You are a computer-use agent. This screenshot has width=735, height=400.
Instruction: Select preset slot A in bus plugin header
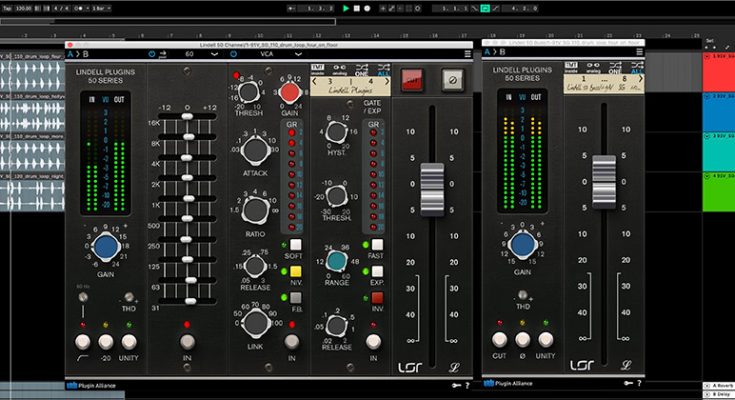[x=487, y=54]
